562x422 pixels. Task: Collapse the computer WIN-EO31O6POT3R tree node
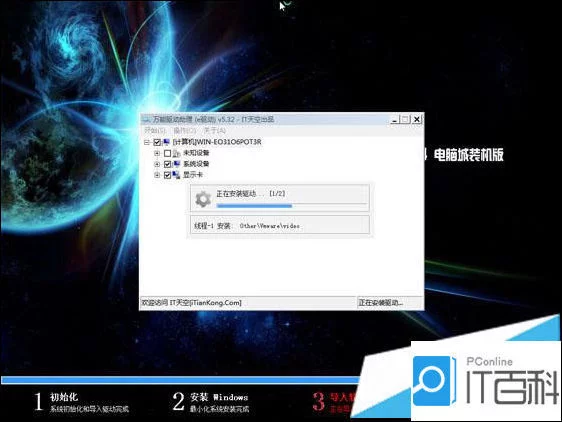pos(147,142)
